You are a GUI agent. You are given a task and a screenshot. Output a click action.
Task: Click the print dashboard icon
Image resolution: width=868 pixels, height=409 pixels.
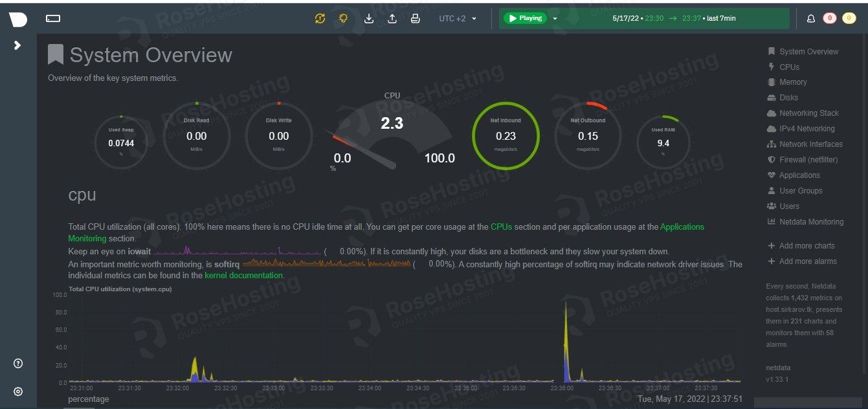tap(416, 19)
